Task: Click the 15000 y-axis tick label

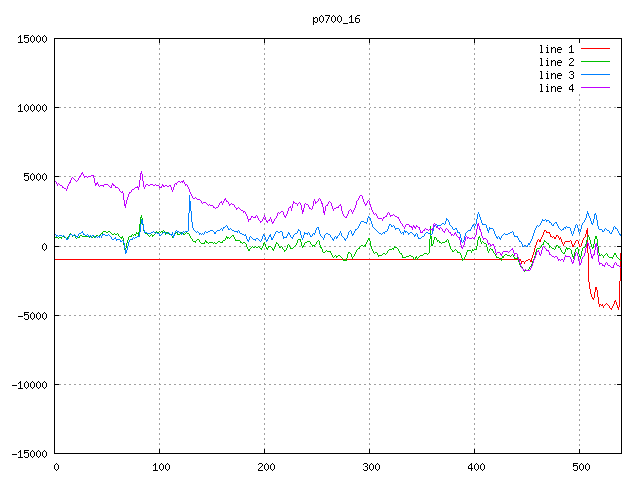Action: click(32, 39)
